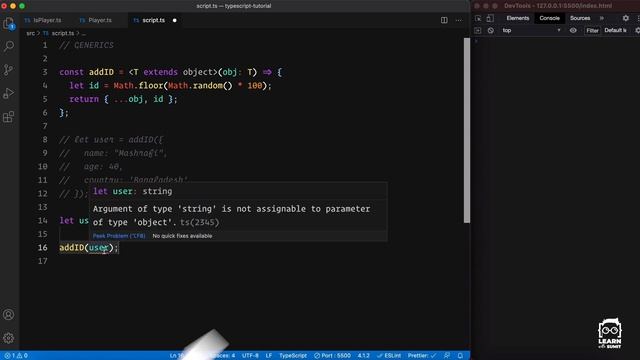The image size is (640, 360).
Task: Change the UTF-8 file encoding
Action: click(x=250, y=356)
